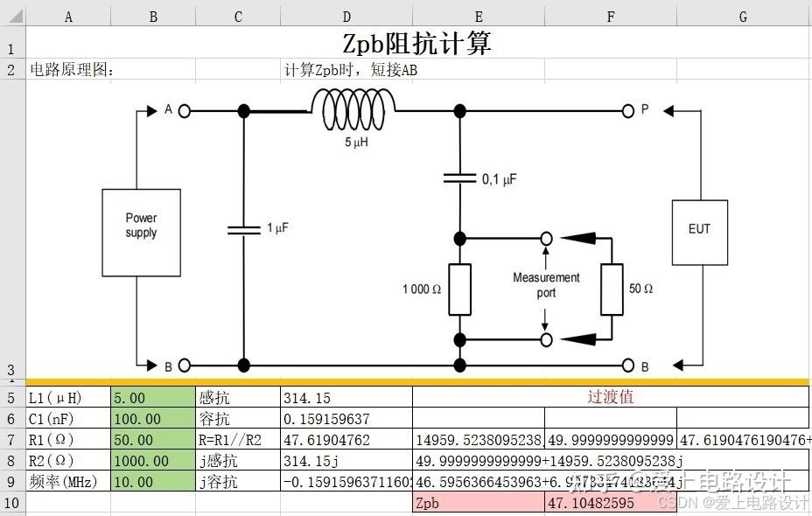The image size is (812, 516).
Task: Click the cell '容抗' in row 6
Action: pyautogui.click(x=238, y=418)
